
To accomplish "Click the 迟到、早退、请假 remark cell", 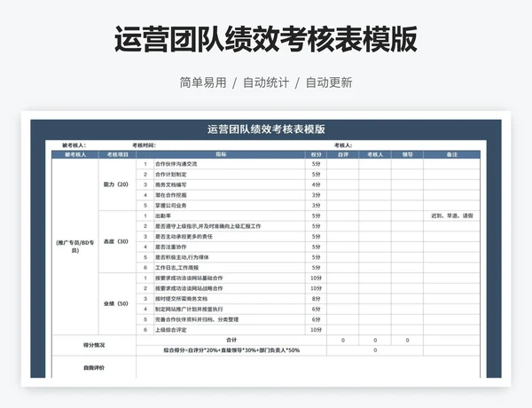I will 452,216.
